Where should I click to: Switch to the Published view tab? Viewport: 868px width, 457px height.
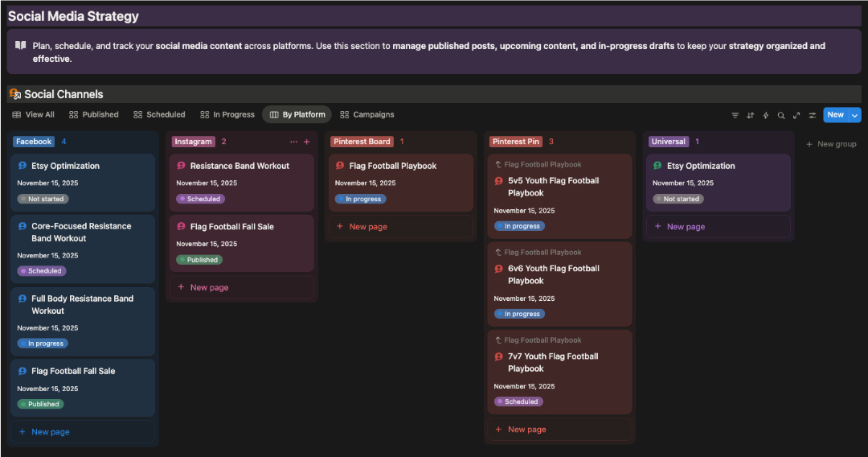(x=94, y=115)
